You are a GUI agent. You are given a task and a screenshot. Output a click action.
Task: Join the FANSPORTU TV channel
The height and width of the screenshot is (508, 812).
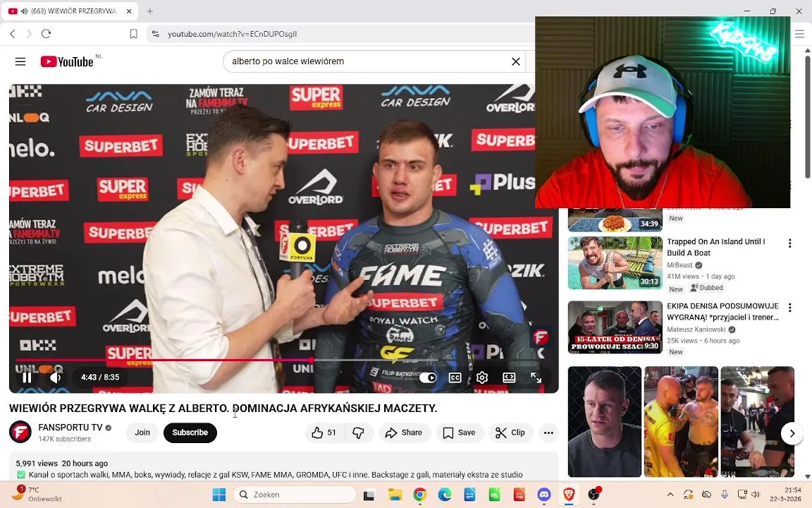point(142,433)
